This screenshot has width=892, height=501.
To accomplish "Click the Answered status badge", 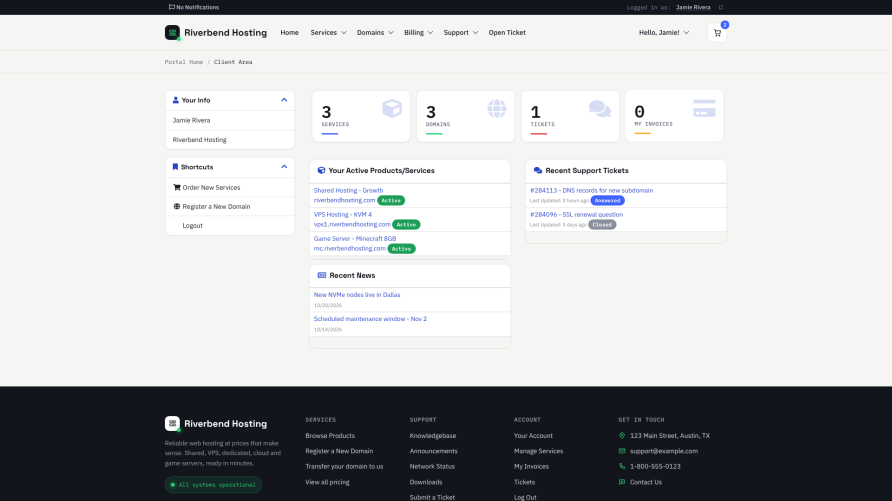I will pos(607,201).
